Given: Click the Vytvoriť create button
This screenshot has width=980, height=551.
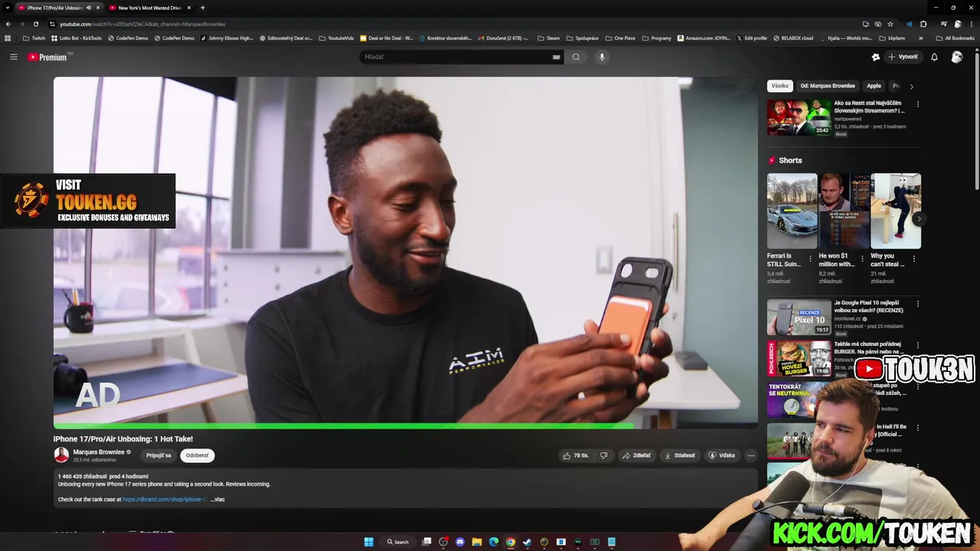Looking at the screenshot, I should [x=903, y=57].
